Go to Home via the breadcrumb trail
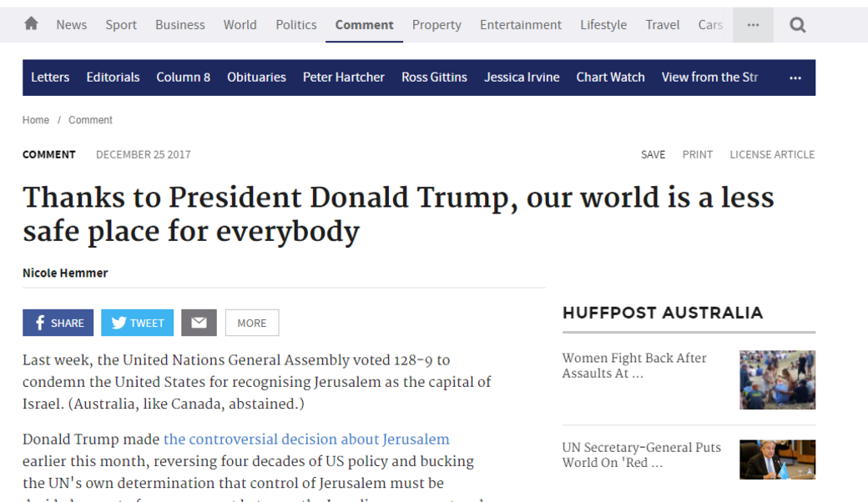Viewport: 868px width, 502px height. [x=36, y=119]
